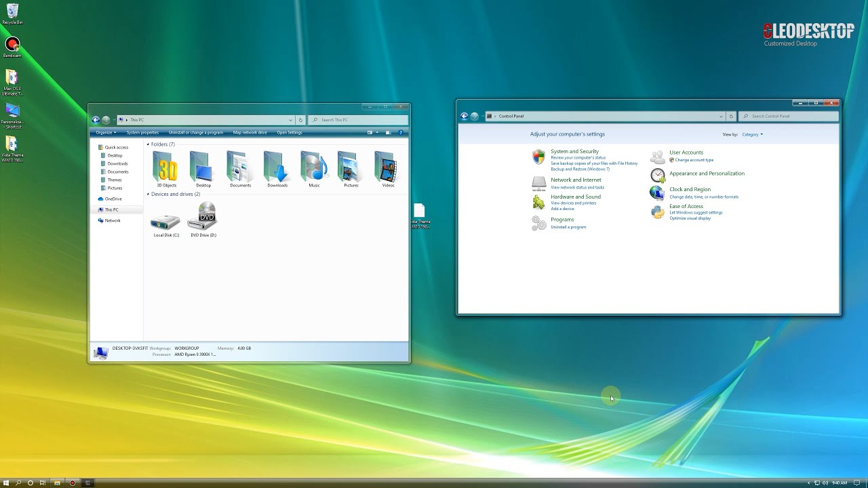This screenshot has width=868, height=488.
Task: Open the Personalization shortcut on desktop
Action: tap(12, 116)
